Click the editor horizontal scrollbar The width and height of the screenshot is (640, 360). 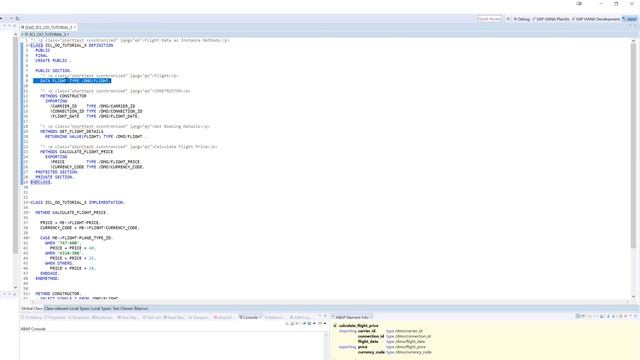click(x=329, y=302)
